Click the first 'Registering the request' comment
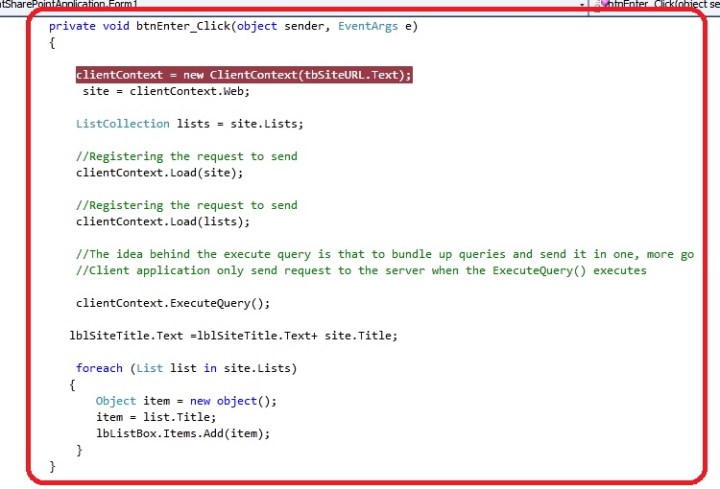 point(186,156)
